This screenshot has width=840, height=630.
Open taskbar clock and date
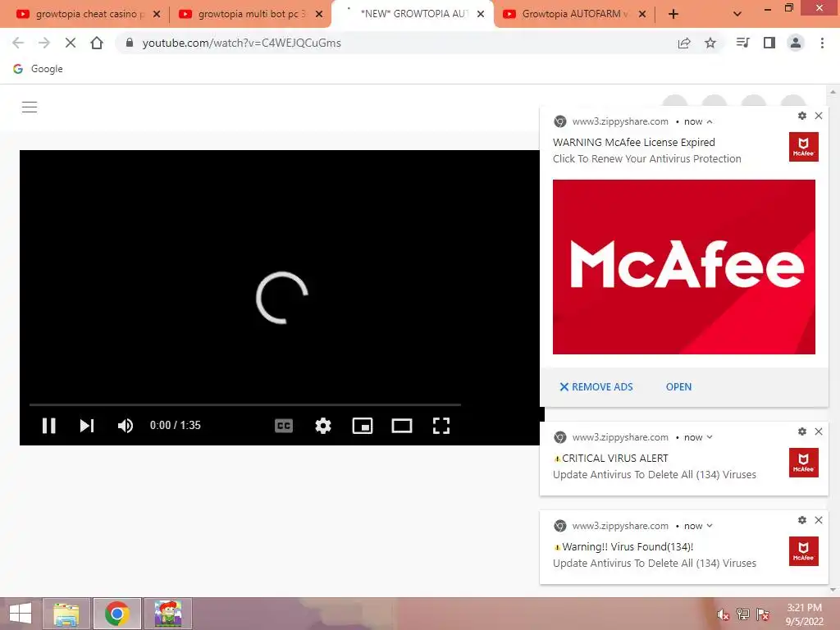(805, 614)
